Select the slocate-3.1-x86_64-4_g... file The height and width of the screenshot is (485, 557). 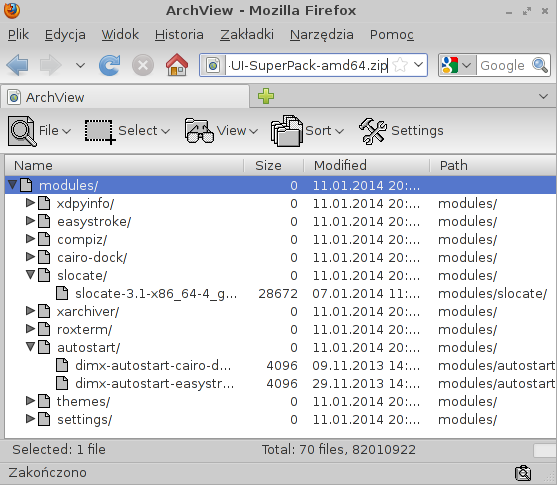[156, 294]
